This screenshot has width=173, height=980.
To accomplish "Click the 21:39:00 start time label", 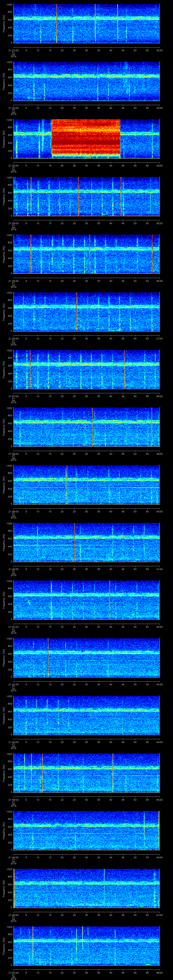I will point(13,511).
